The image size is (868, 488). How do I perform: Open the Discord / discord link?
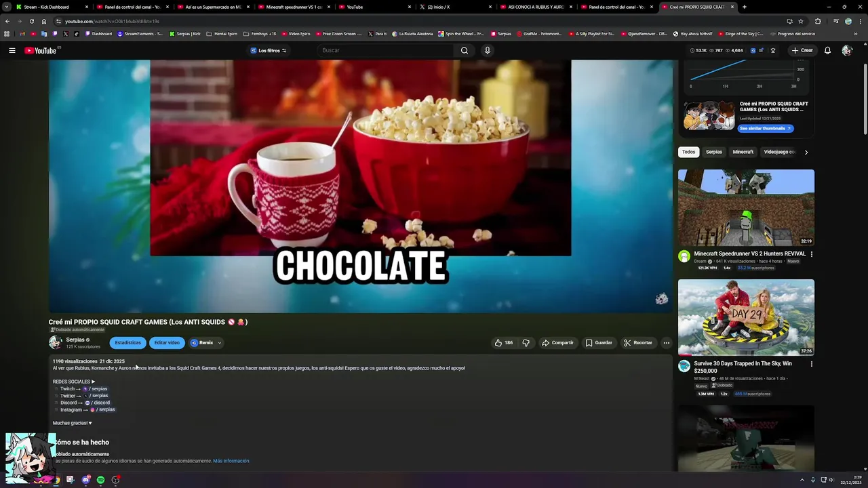pyautogui.click(x=98, y=403)
